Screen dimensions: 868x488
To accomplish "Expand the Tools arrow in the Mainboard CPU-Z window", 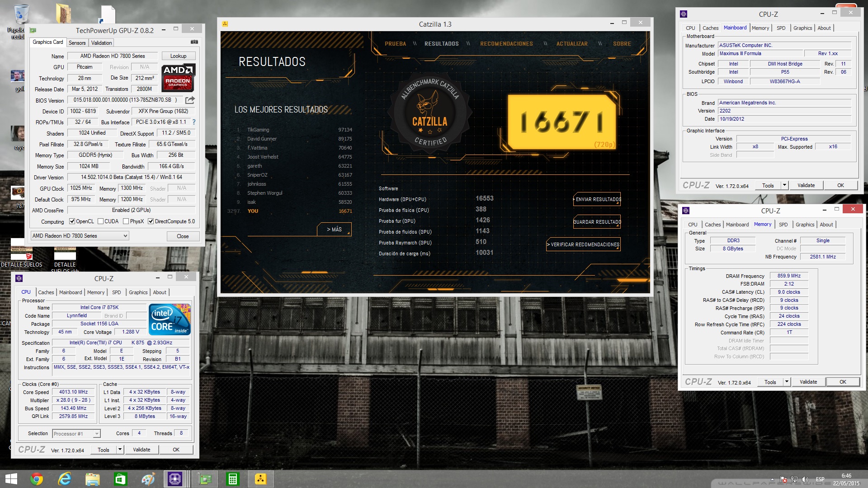I will coord(784,185).
